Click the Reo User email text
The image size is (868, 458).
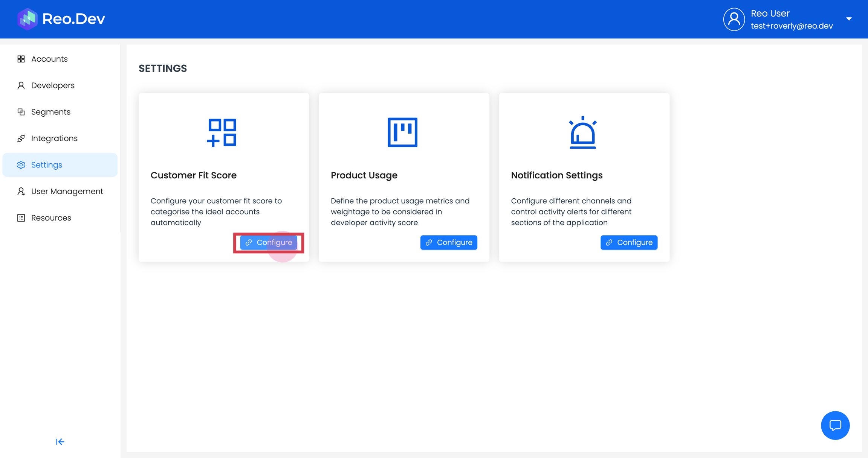792,26
